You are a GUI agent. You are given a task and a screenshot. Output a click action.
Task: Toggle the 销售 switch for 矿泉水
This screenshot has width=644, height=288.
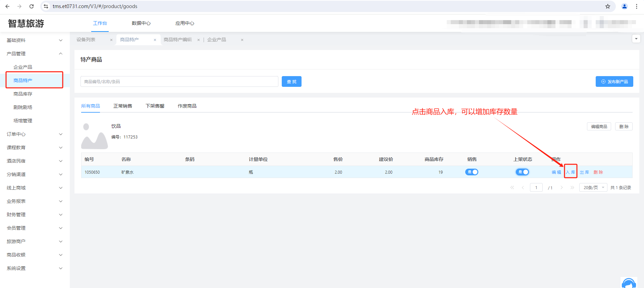pos(472,172)
